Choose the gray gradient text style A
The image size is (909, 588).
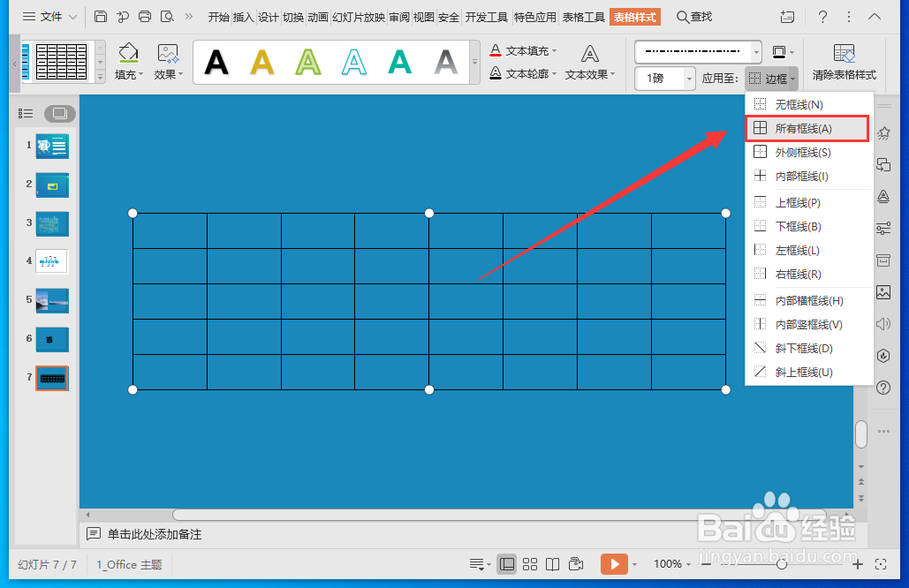tap(445, 62)
